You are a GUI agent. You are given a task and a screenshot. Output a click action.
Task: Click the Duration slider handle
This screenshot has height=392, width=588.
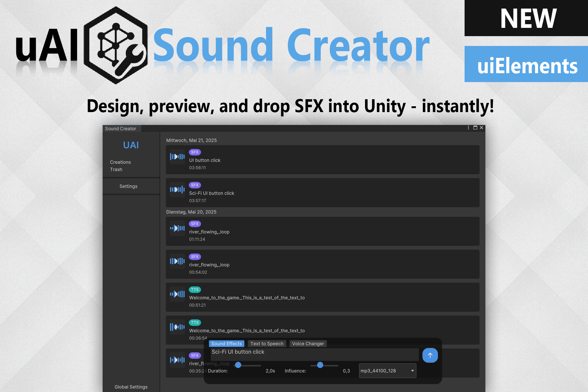point(239,365)
